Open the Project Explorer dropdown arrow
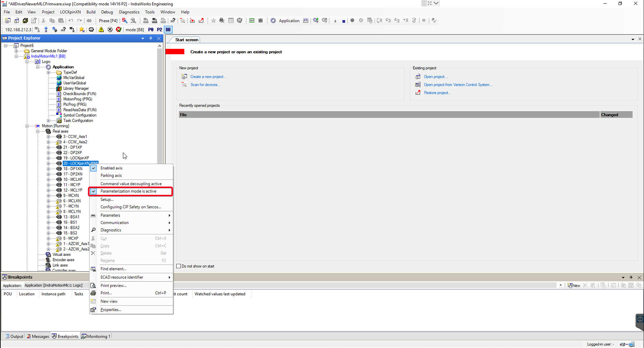Viewport: 644px width, 348px height. point(143,38)
